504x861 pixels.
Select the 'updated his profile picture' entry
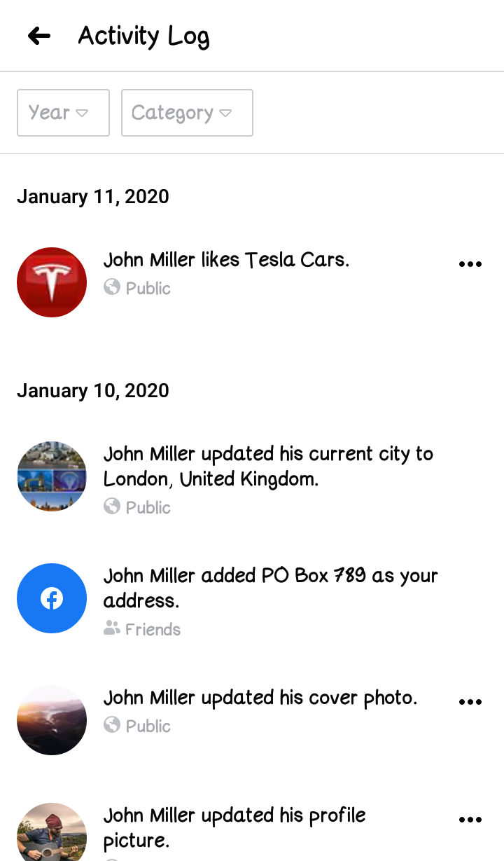tap(234, 827)
